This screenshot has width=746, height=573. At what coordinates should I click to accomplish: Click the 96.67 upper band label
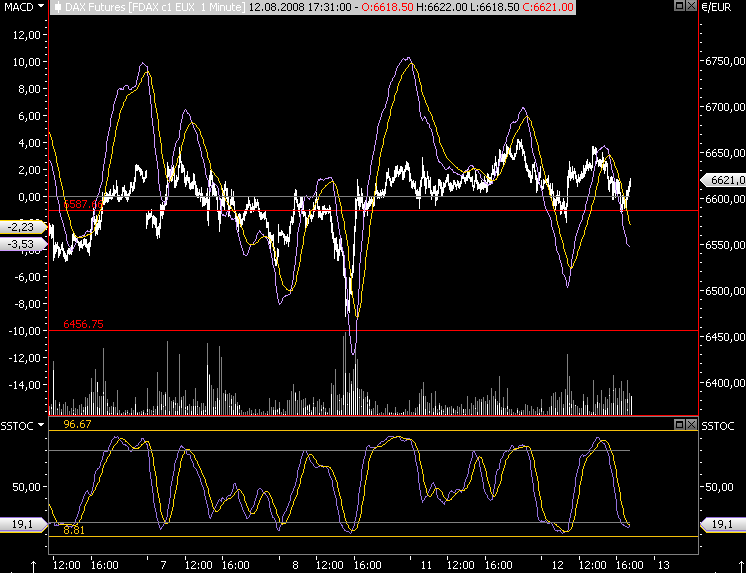pyautogui.click(x=77, y=424)
